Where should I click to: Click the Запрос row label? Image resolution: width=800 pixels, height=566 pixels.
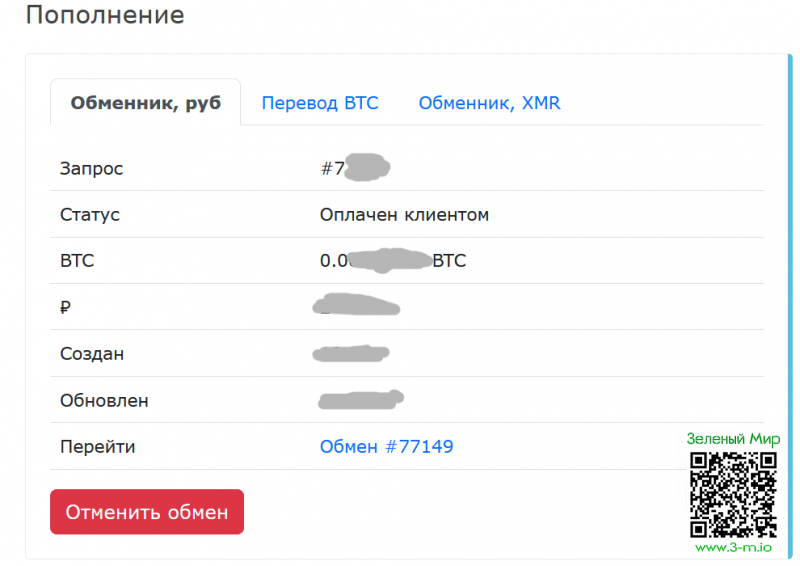(x=92, y=169)
